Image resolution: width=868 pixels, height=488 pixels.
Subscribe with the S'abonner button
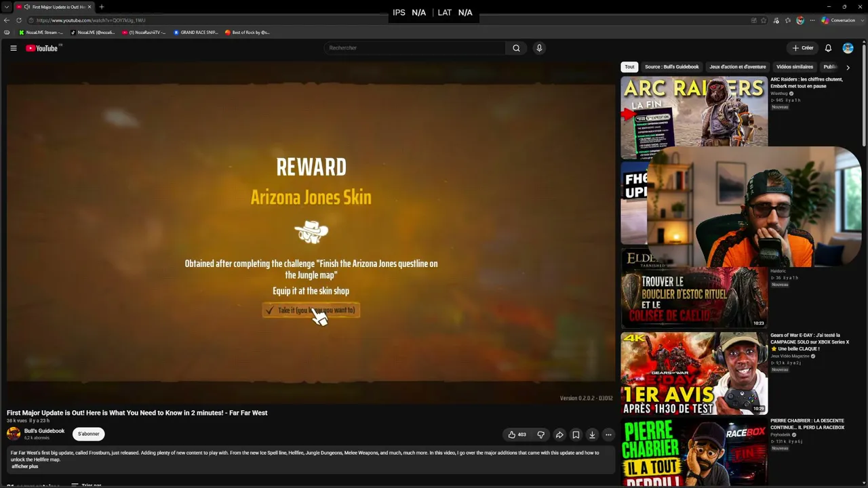(x=89, y=434)
